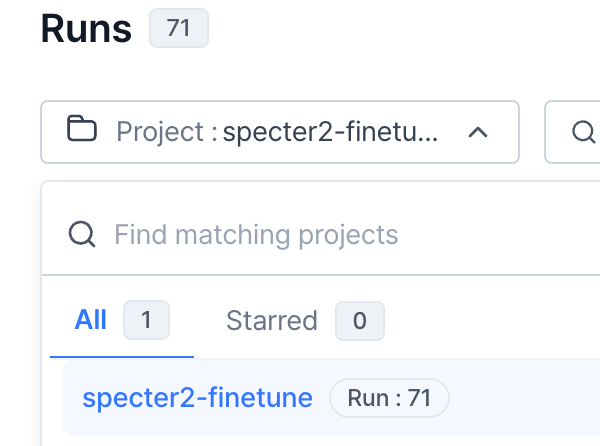Viewport: 600px width, 446px height.
Task: Click the 1 count badge beside All
Action: 146,320
